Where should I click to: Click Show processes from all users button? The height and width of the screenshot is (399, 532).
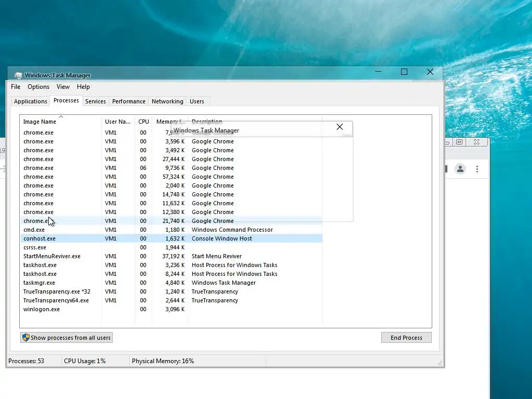[66, 338]
